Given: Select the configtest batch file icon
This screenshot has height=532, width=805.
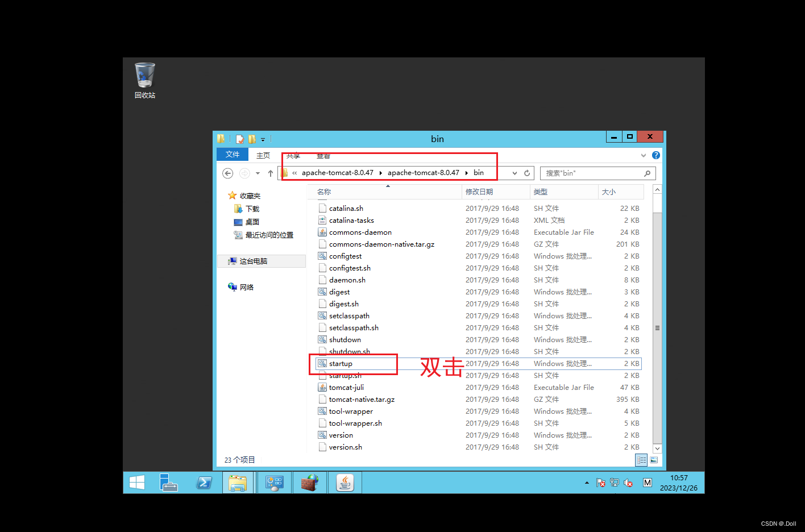Looking at the screenshot, I should coord(322,256).
